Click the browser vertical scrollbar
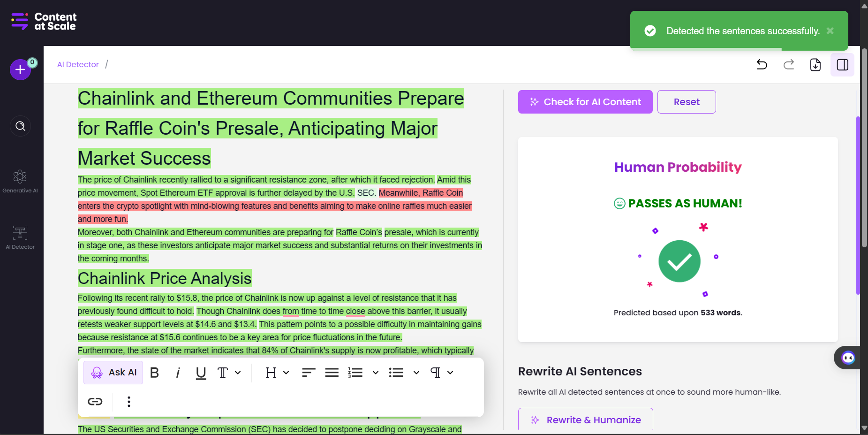 coord(864,147)
